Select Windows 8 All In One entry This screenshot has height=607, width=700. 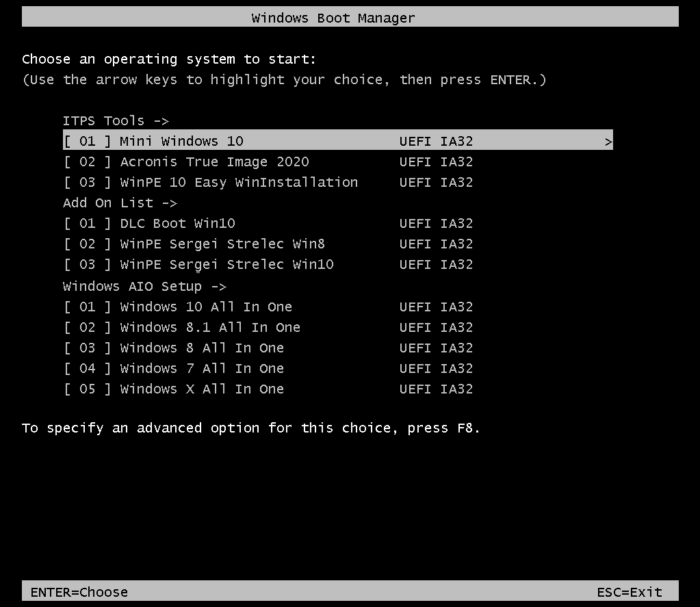[x=268, y=348]
